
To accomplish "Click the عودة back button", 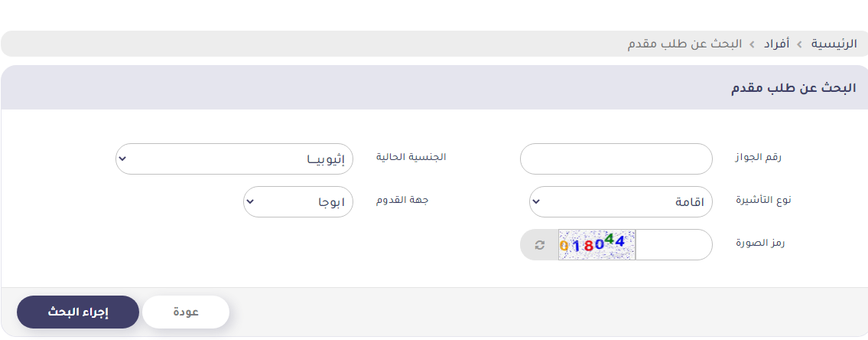I will [186, 312].
